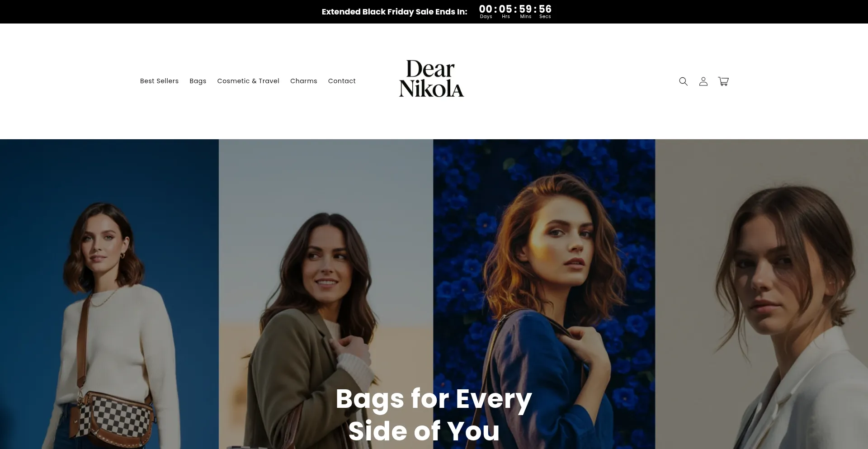
Task: Go to Best Sellers menu
Action: click(159, 81)
